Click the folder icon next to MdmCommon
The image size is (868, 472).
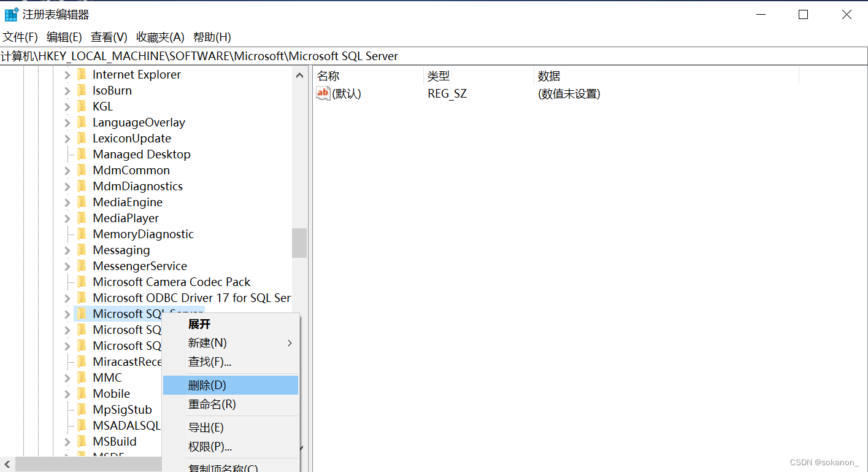click(x=82, y=170)
